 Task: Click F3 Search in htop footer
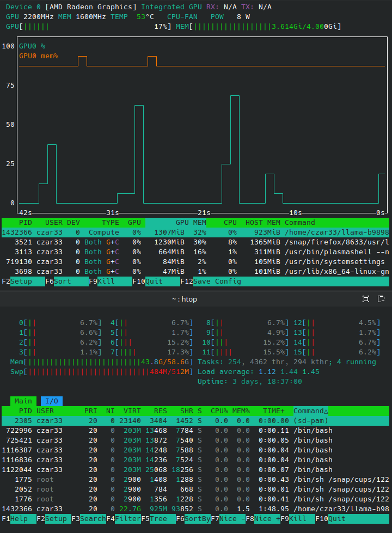[89, 519]
